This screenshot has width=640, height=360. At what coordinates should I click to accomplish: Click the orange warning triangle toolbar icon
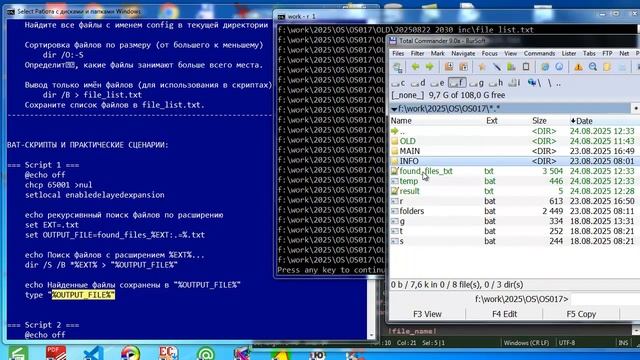tap(578, 67)
